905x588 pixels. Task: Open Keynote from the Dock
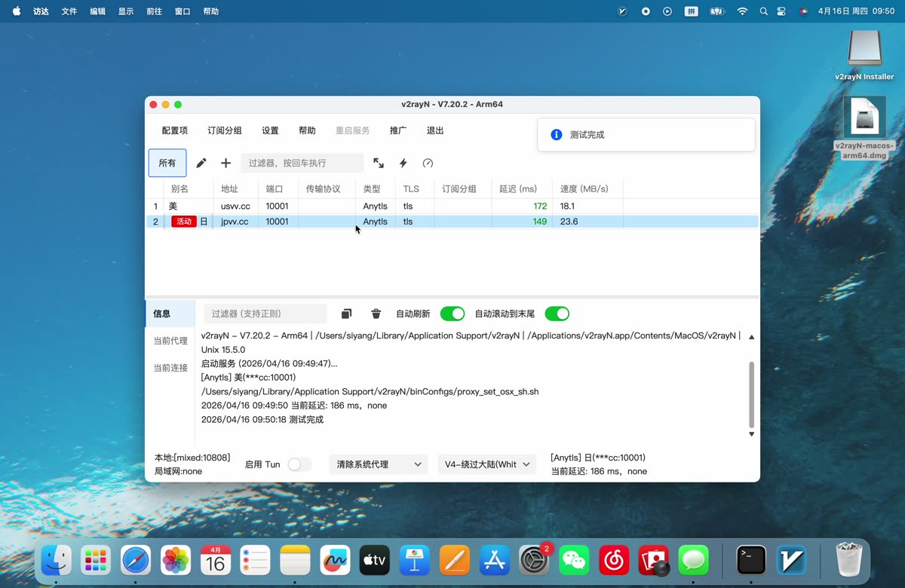click(415, 560)
